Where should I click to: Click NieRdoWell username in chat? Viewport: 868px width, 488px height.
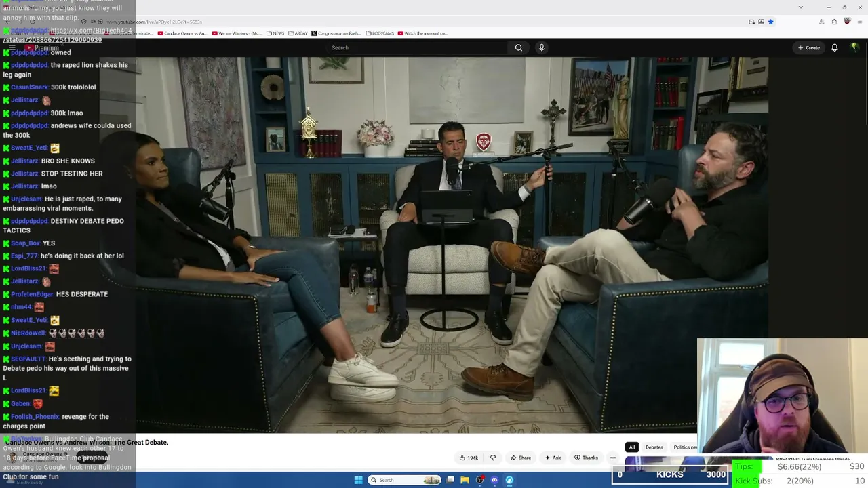click(x=28, y=333)
